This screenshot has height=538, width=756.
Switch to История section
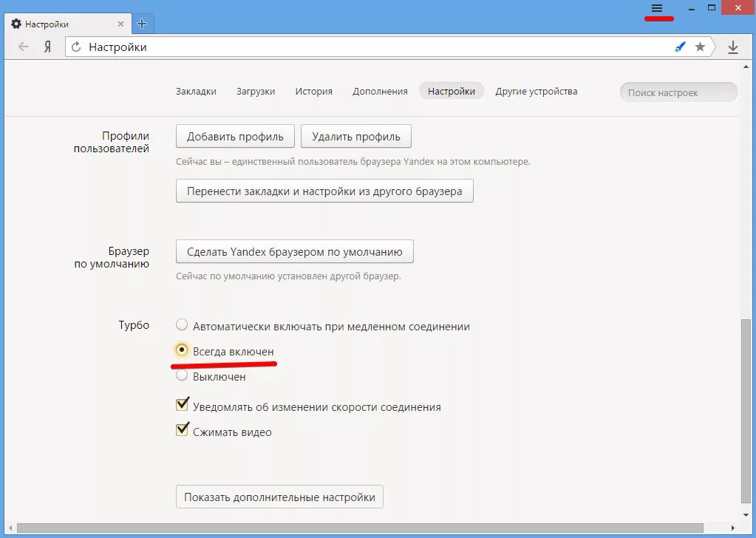click(314, 91)
